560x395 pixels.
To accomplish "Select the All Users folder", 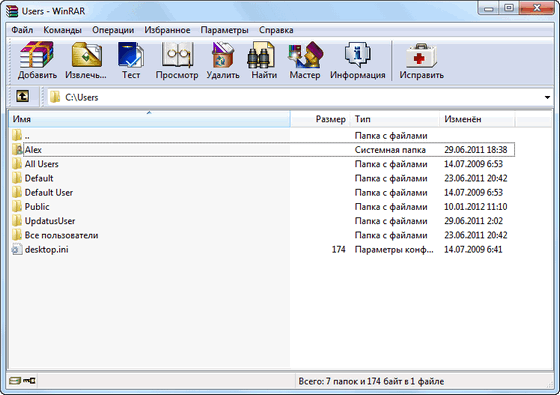I will (41, 164).
